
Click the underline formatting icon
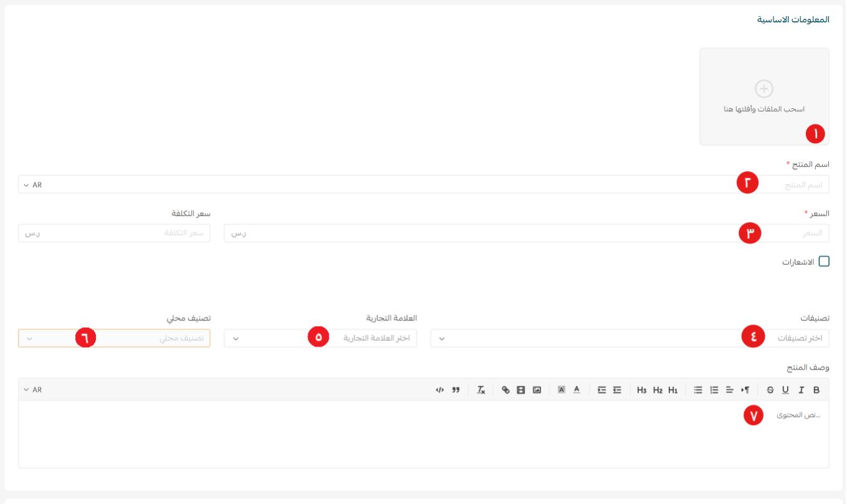785,390
